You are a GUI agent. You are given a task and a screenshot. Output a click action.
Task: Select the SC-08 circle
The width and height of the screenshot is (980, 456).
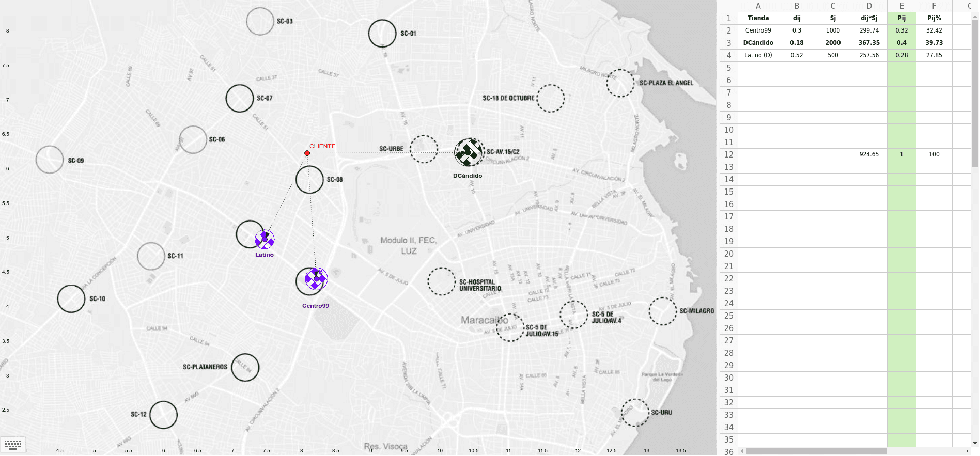point(309,180)
